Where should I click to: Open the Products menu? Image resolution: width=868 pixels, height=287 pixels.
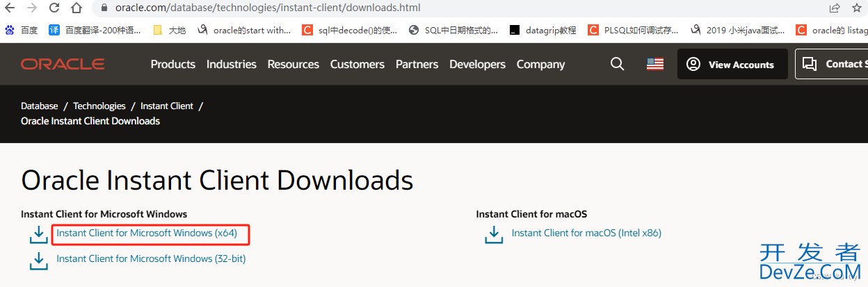coord(173,64)
